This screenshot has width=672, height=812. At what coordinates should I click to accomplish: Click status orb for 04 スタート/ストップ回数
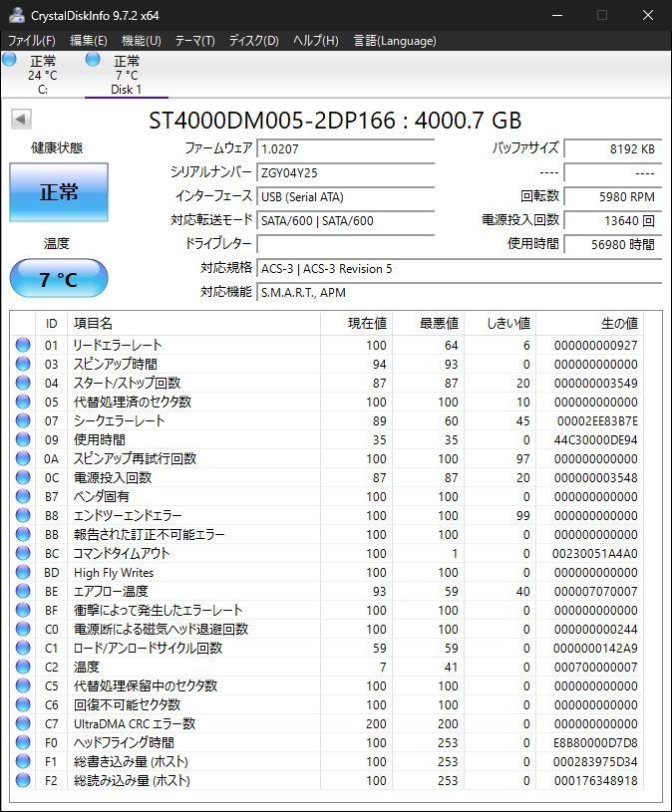point(23,383)
